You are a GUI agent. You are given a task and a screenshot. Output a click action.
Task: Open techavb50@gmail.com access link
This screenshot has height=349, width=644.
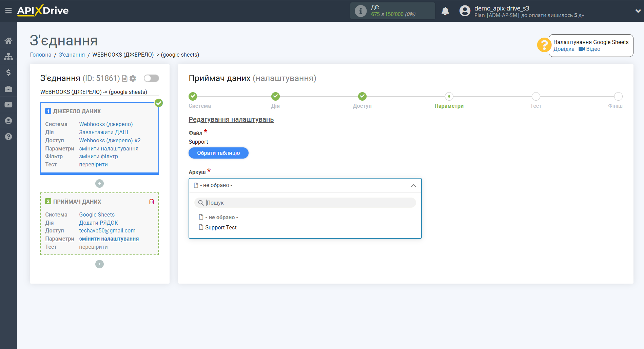[x=107, y=230]
